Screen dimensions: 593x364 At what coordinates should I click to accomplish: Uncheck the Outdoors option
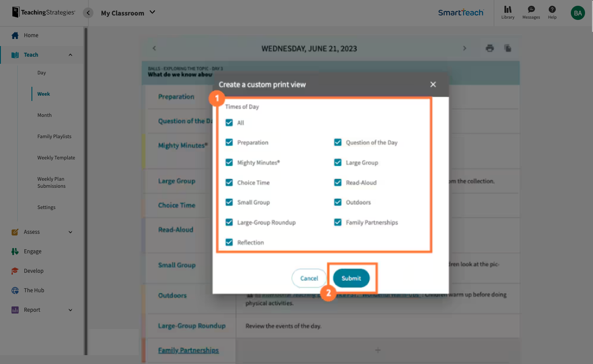coord(338,202)
